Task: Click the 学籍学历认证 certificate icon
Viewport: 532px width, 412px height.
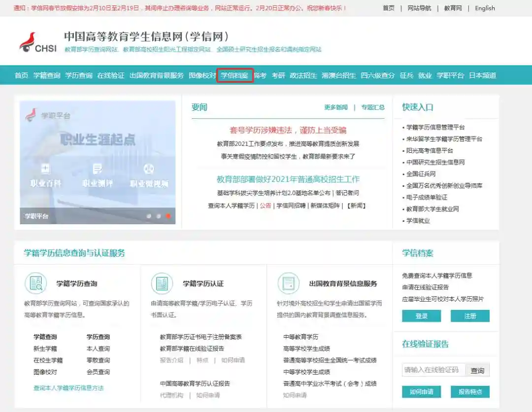Action: coord(162,283)
